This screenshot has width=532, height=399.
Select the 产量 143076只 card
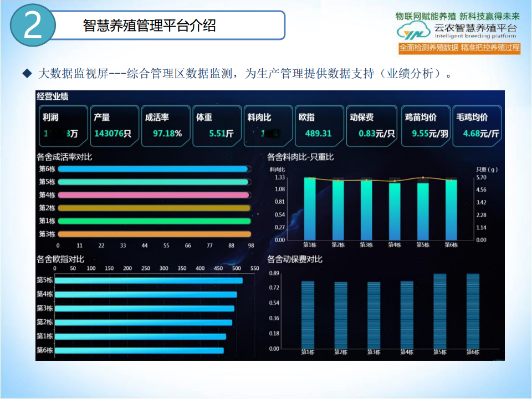113,126
